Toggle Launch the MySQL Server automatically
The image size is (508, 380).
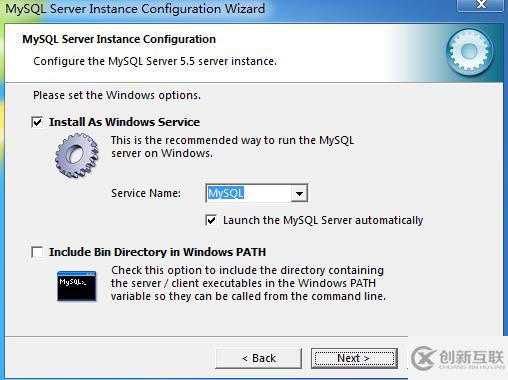(211, 220)
